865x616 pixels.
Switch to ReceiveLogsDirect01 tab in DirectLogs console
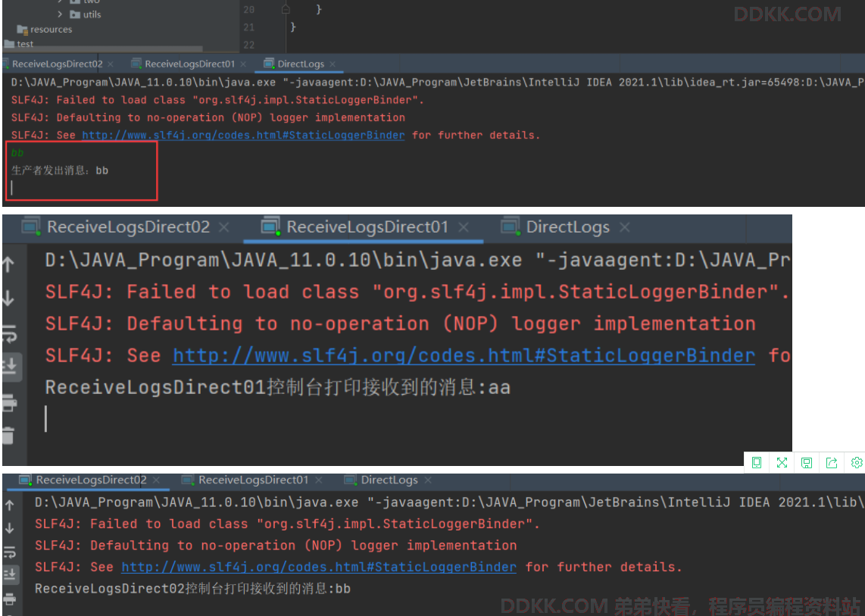pyautogui.click(x=190, y=64)
